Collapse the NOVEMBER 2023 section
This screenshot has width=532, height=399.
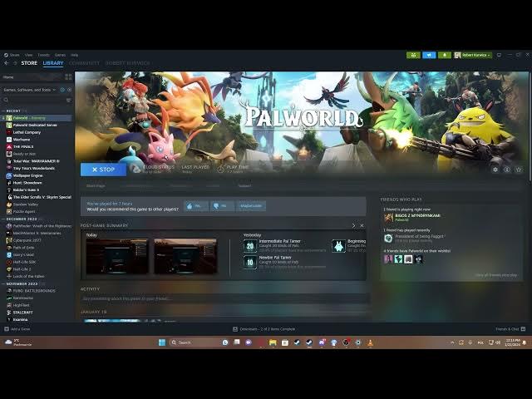[3, 283]
